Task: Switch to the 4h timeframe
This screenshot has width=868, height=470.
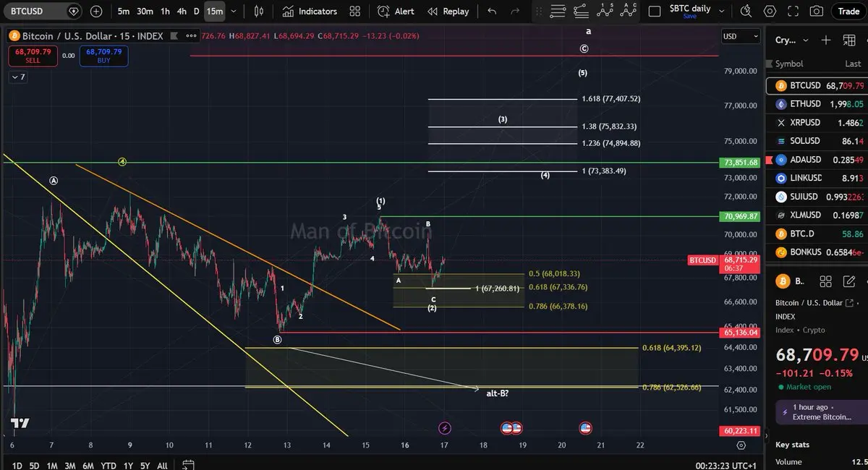Action: coord(182,12)
